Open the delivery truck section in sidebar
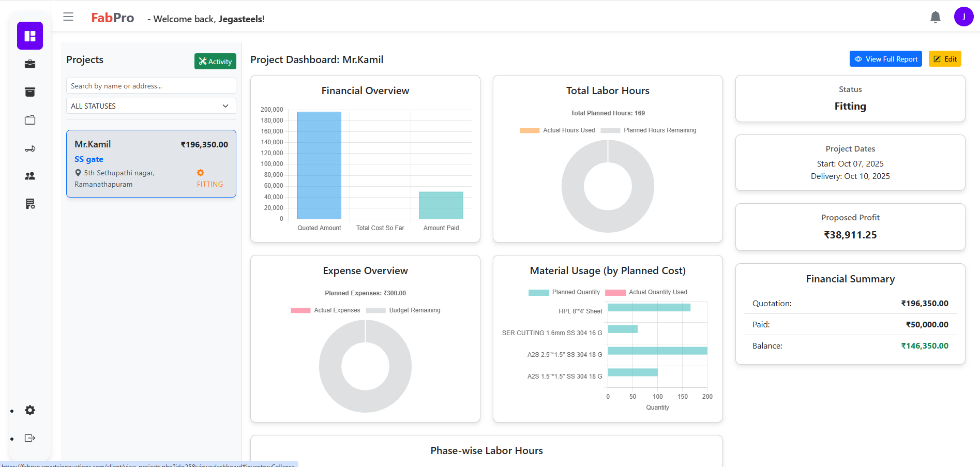The height and width of the screenshot is (467, 980). point(29,148)
